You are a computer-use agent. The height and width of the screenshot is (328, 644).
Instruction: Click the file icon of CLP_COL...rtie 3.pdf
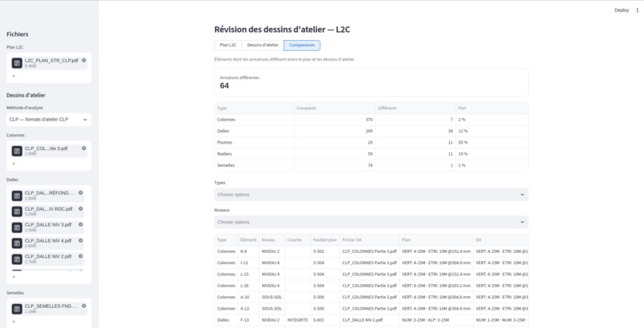pos(17,151)
